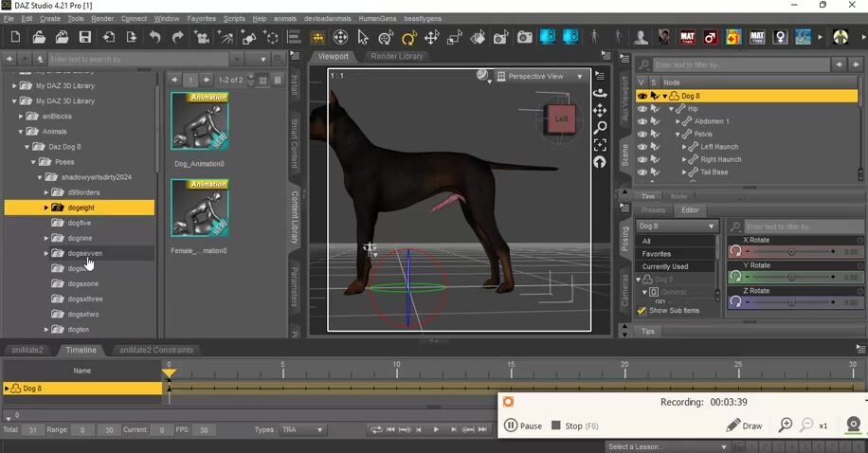Click the Undo arrow in toolbar
Image resolution: width=868 pixels, height=453 pixels.
pos(154,38)
